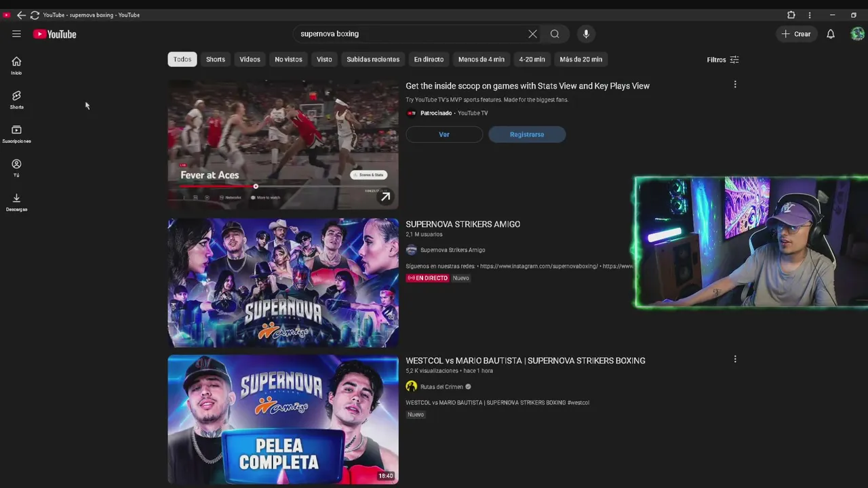Select the Todos filter chip
Image resolution: width=868 pixels, height=488 pixels.
[182, 60]
